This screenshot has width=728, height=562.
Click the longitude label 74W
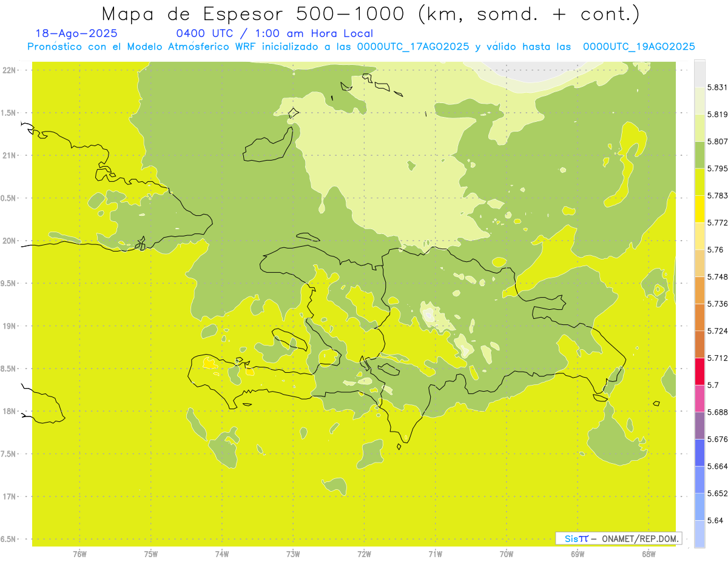221,554
